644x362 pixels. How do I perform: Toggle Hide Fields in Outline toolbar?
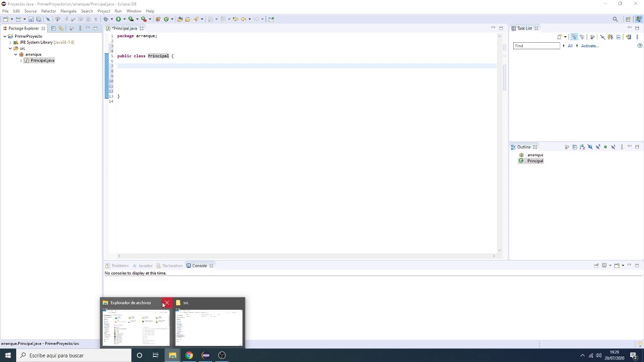[x=590, y=147]
